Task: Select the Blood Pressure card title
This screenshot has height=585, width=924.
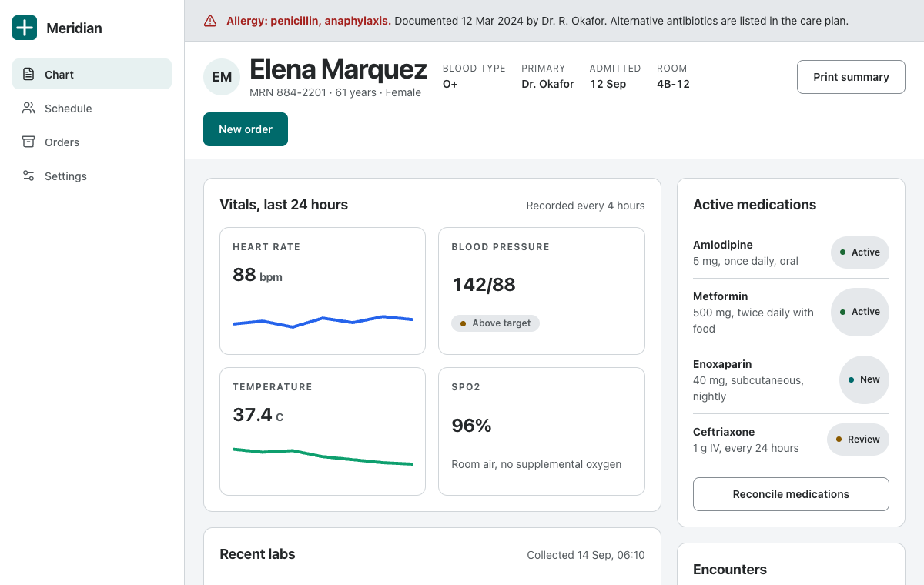Action: (500, 247)
